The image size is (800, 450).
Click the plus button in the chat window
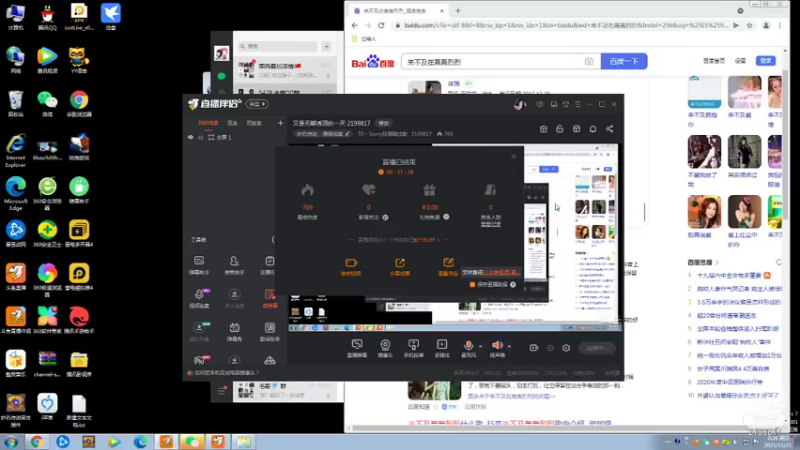pos(327,46)
